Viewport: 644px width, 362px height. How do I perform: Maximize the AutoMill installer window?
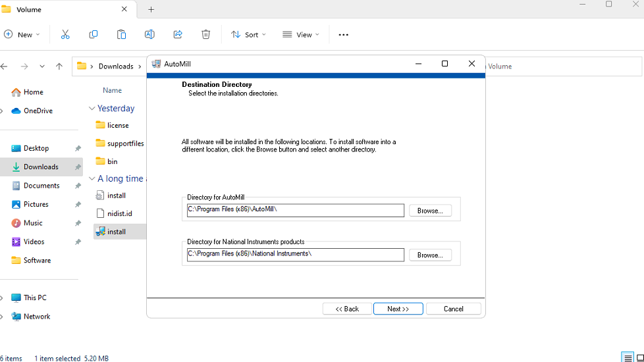point(444,64)
